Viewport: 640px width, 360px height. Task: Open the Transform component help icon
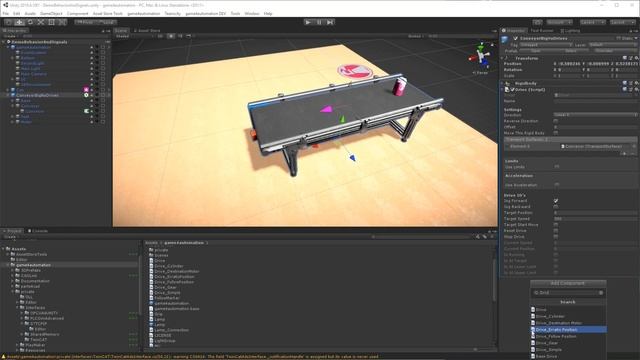tap(625, 58)
